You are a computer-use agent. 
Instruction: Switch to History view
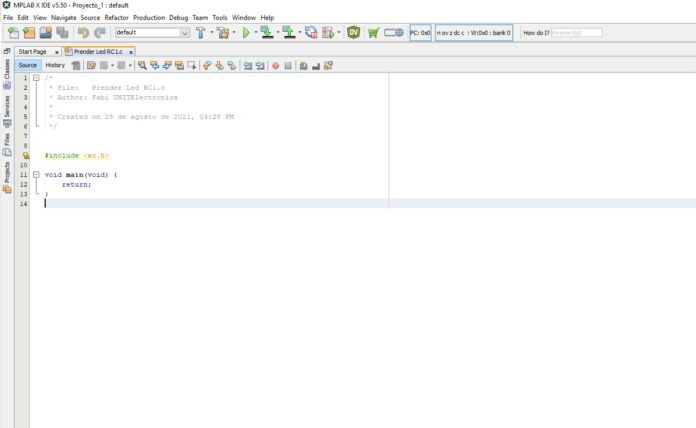pos(55,65)
